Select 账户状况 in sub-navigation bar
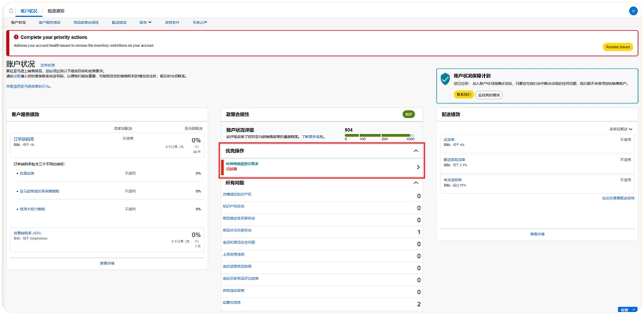 coord(18,22)
